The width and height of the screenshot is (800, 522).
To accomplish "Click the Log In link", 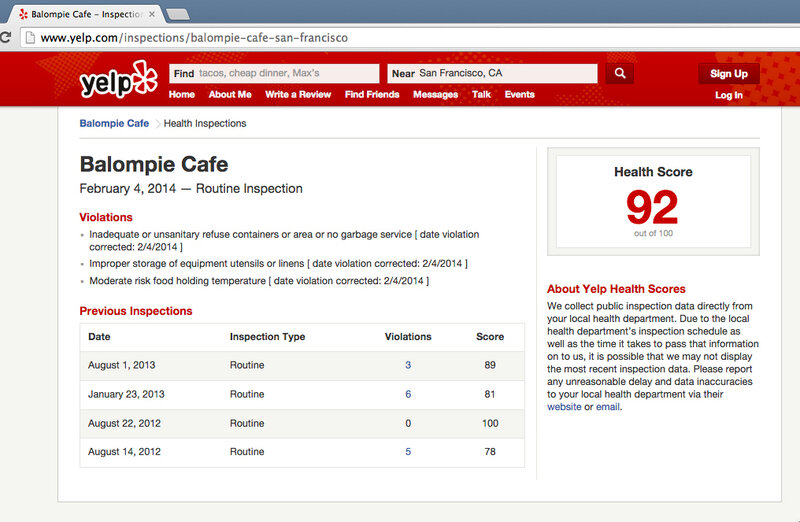I will click(x=729, y=95).
